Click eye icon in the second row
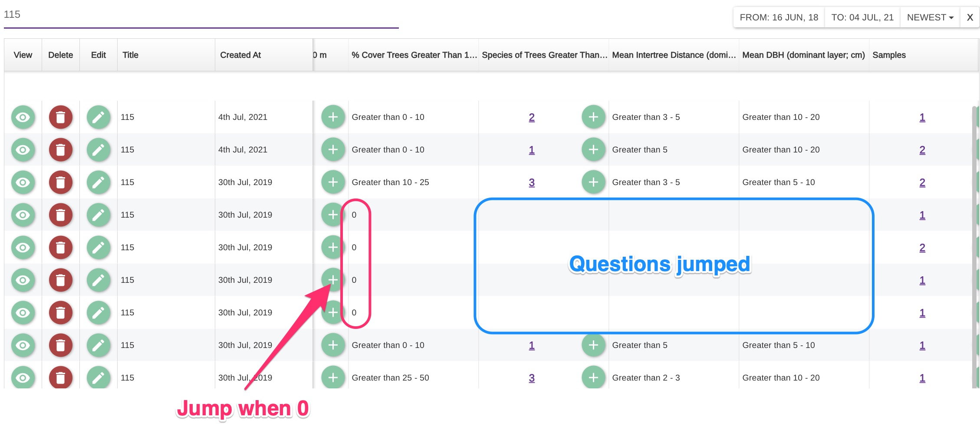This screenshot has width=980, height=444. (23, 150)
